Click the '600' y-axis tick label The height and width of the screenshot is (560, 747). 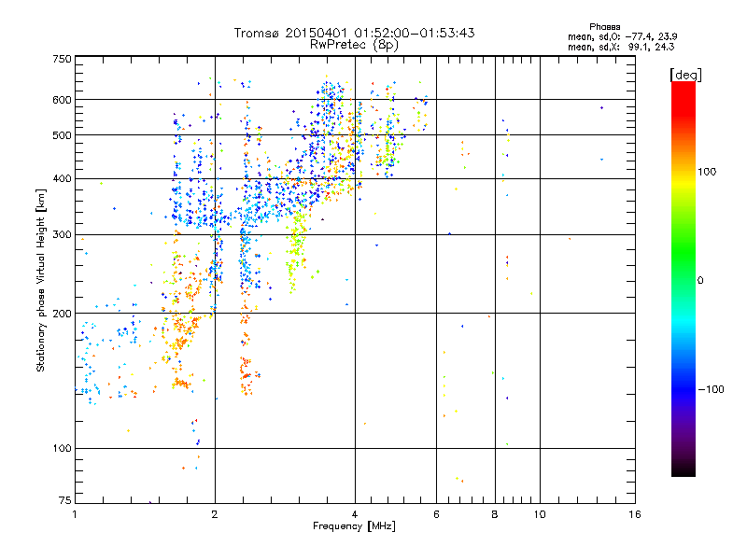pos(63,100)
